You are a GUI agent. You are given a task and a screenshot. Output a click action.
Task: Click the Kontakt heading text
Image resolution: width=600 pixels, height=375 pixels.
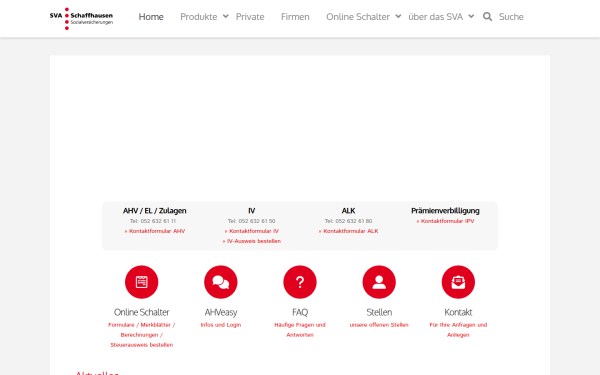tap(458, 312)
